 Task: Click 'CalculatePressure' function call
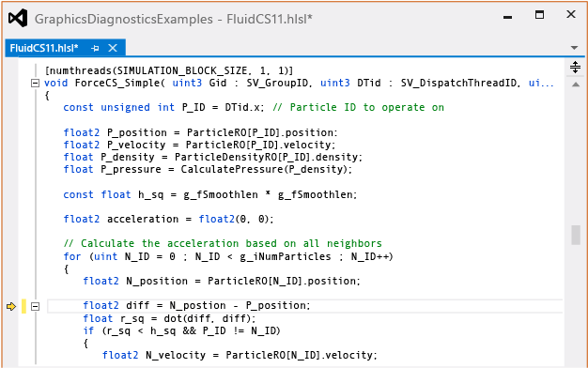click(232, 169)
